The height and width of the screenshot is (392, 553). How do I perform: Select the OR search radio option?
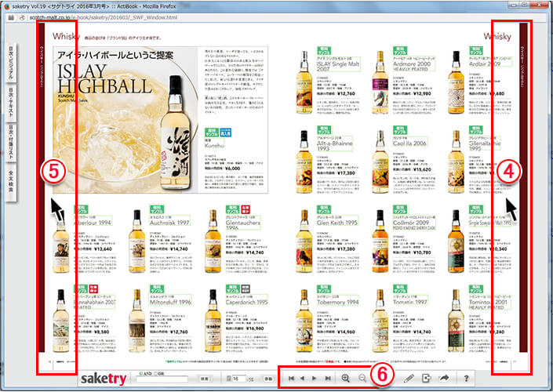coord(155,373)
